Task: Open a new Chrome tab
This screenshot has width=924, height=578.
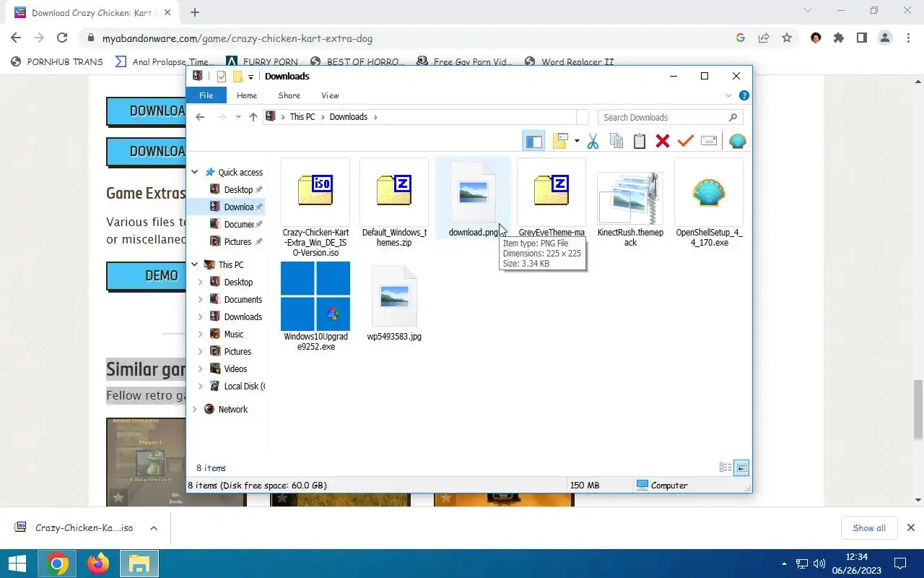Action: [x=195, y=12]
